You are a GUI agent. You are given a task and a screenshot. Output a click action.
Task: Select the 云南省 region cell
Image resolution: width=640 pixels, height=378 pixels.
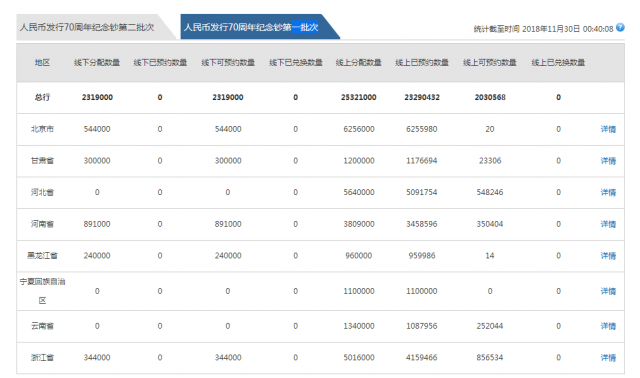(x=42, y=326)
